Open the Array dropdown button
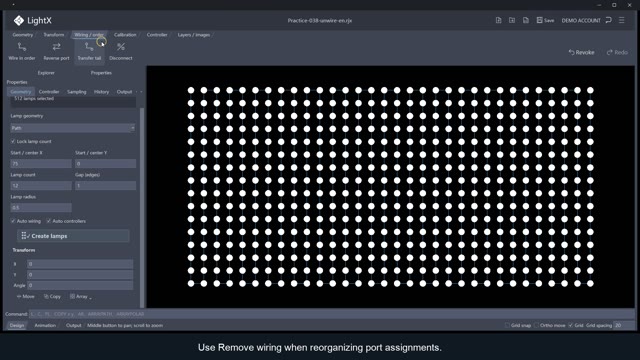The width and height of the screenshot is (640, 360). (80, 296)
